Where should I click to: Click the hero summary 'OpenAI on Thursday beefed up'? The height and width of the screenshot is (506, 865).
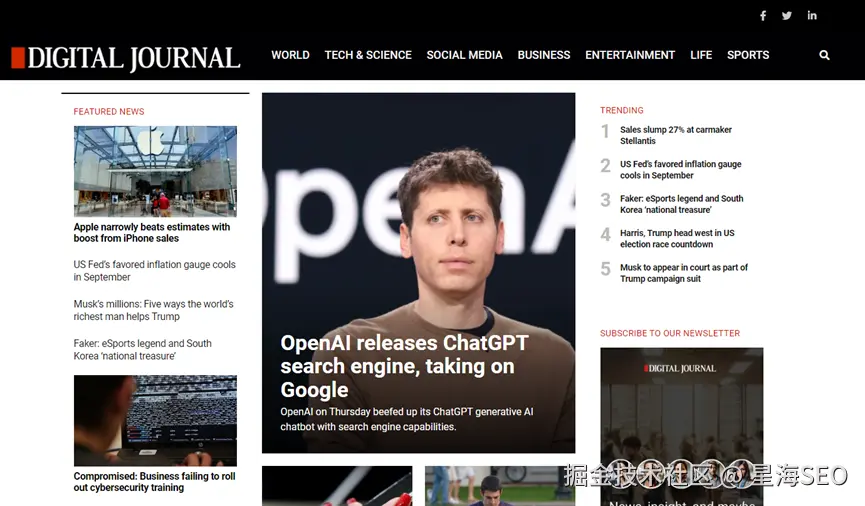407,419
